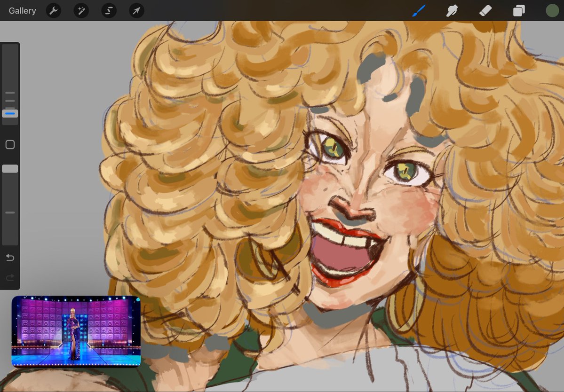Select the Smudge tool
This screenshot has width=564, height=392.
(x=452, y=11)
